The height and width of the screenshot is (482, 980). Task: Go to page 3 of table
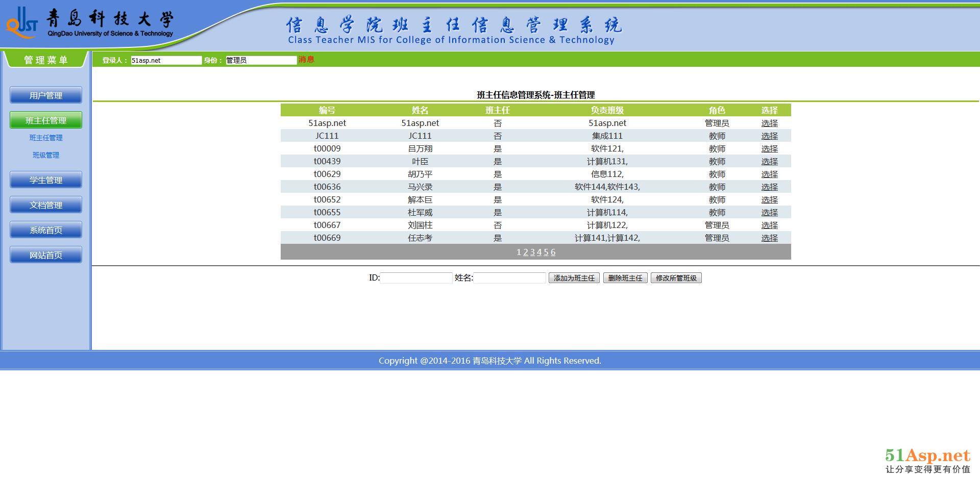tap(532, 252)
